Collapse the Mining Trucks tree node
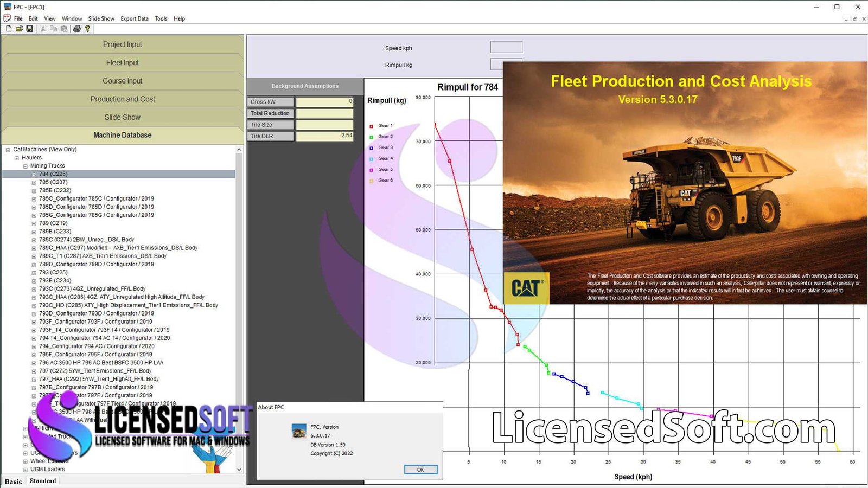Viewport: 868px width, 488px height. tap(25, 166)
